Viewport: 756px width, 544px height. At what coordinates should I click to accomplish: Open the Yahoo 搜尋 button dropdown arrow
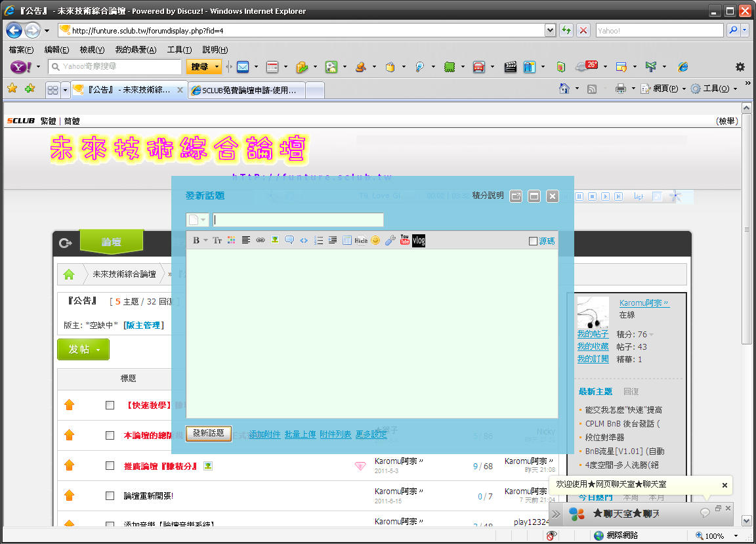click(217, 66)
